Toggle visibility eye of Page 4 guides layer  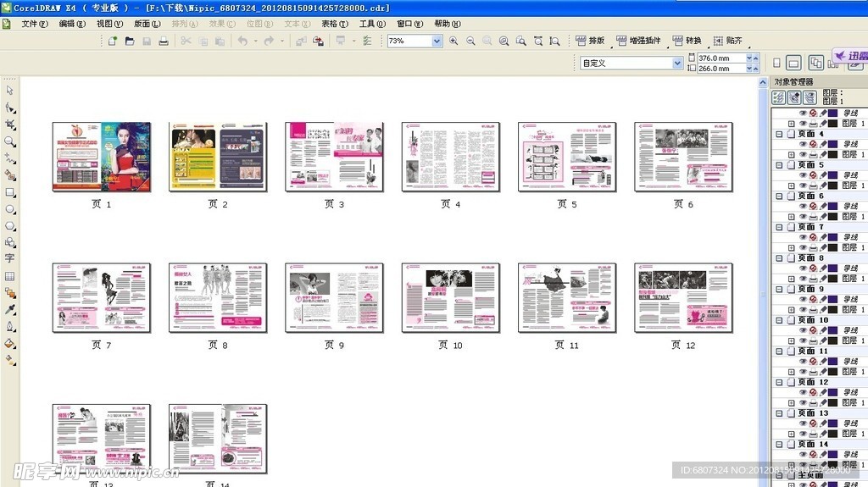(803, 144)
